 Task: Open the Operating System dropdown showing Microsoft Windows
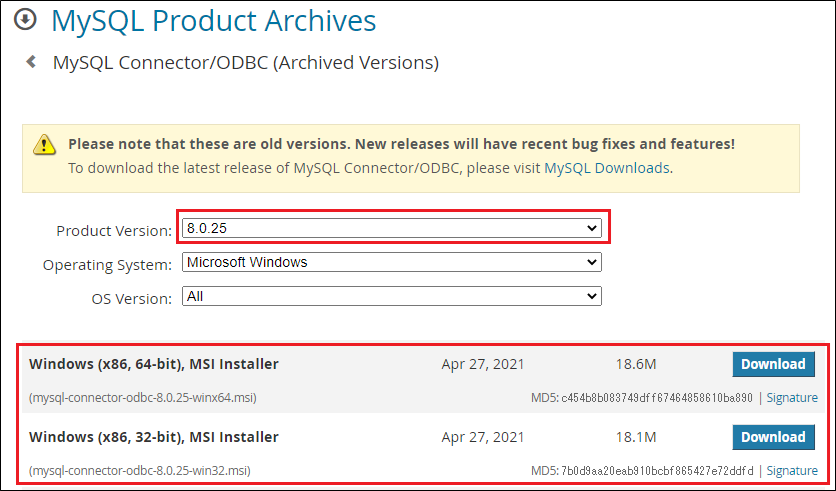[392, 262]
